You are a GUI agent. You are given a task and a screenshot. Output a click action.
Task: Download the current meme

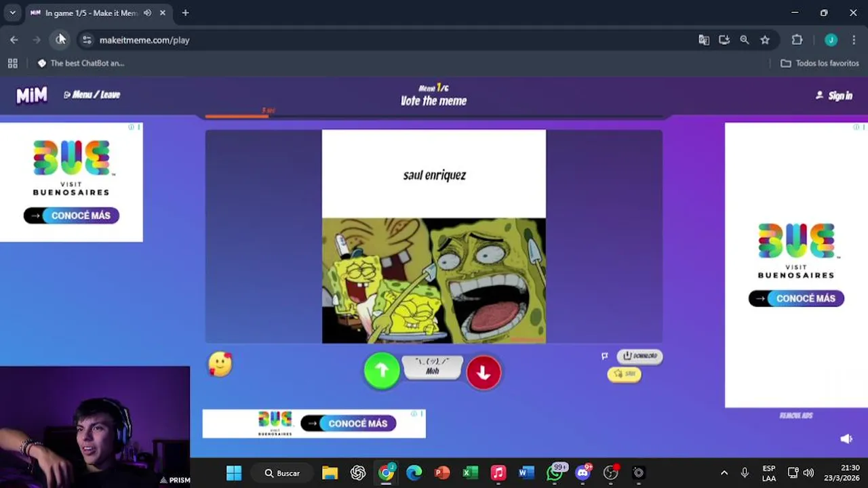[x=639, y=356]
